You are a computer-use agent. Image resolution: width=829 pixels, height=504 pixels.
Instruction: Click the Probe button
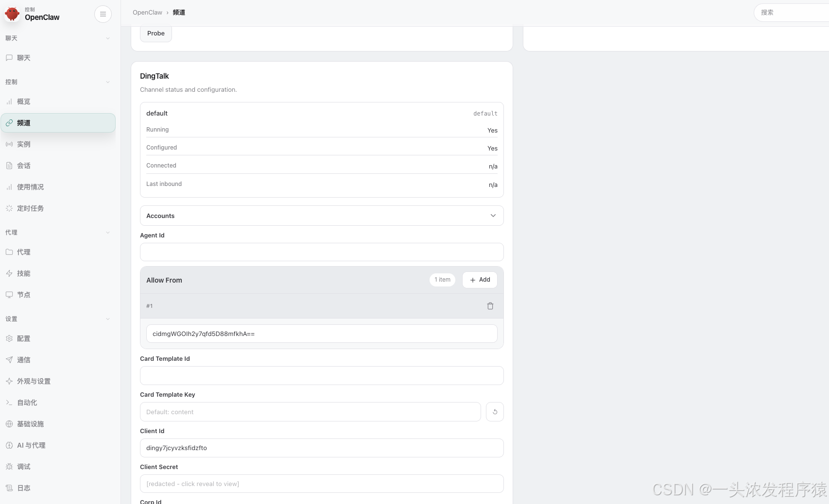coord(156,33)
